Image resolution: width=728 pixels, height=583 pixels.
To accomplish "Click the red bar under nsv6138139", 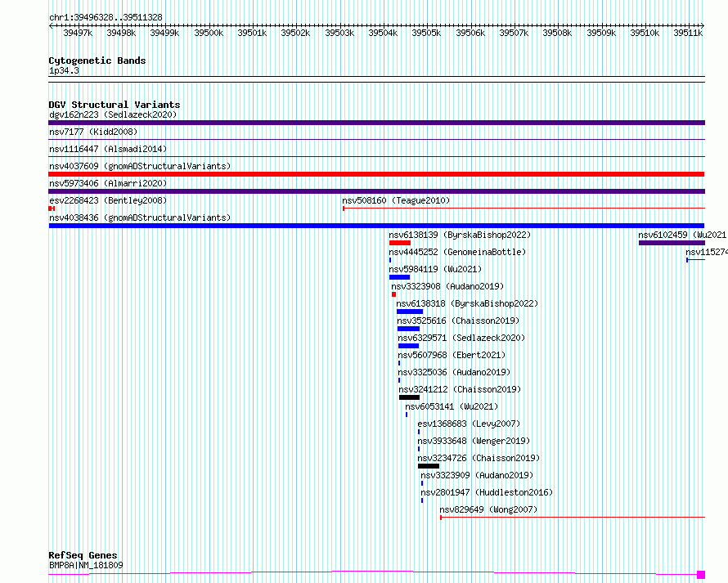I will (x=400, y=243).
